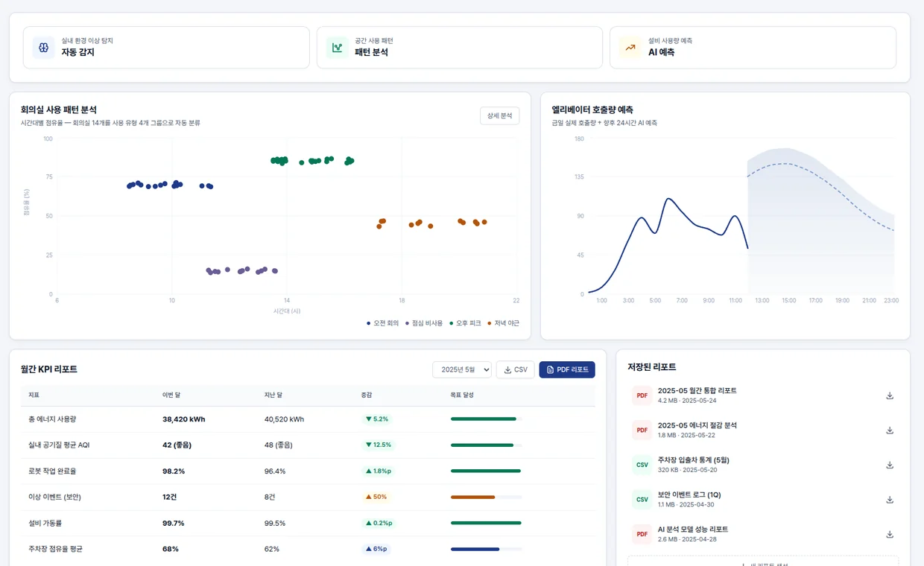Click the 지표 column header
924x566 pixels.
click(34, 395)
